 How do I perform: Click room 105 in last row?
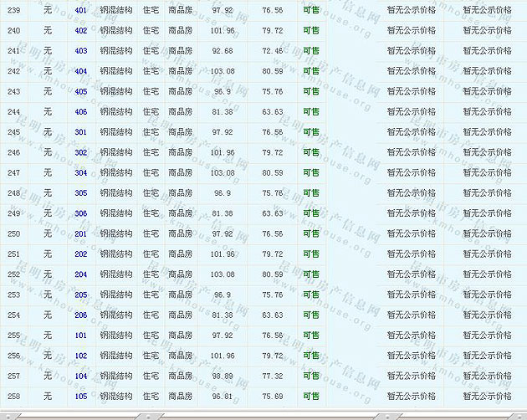[x=80, y=396]
